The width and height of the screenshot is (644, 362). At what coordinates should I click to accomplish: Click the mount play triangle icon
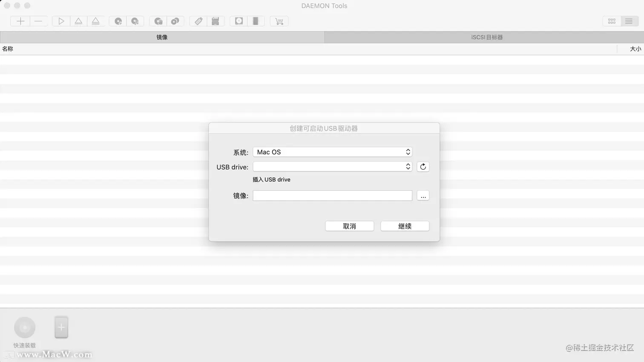61,21
